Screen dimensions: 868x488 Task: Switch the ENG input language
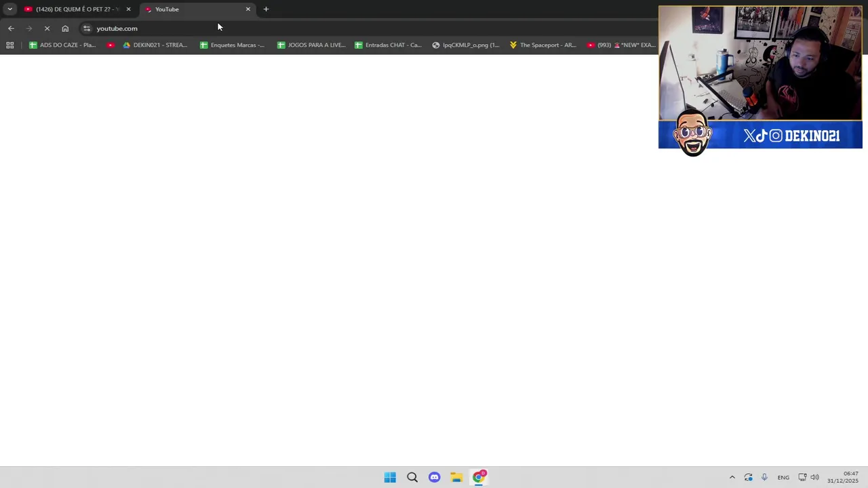[783, 477]
